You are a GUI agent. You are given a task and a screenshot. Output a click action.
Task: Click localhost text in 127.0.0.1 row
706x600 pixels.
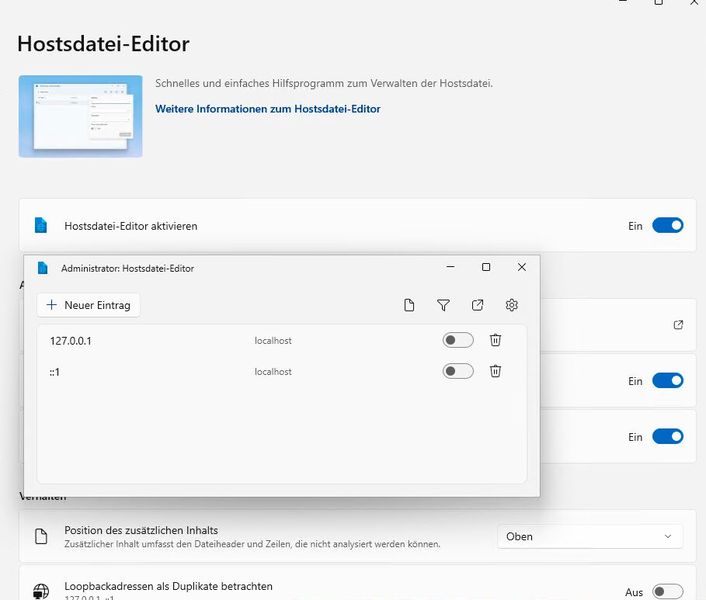(x=273, y=341)
